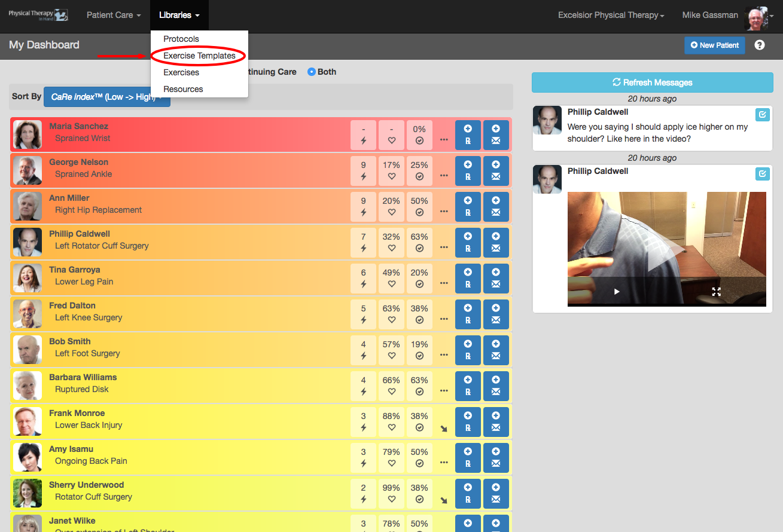
Task: Select the Both radio button
Action: 311,72
